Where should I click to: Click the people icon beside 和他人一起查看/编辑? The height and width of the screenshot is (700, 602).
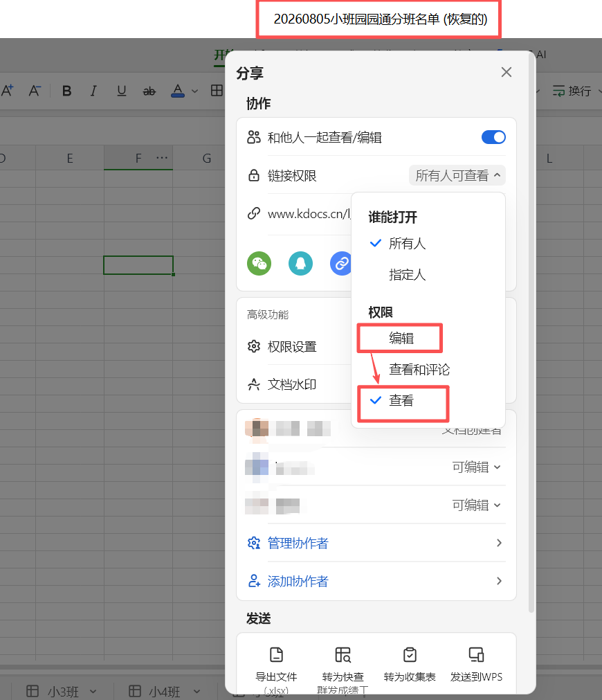(254, 137)
